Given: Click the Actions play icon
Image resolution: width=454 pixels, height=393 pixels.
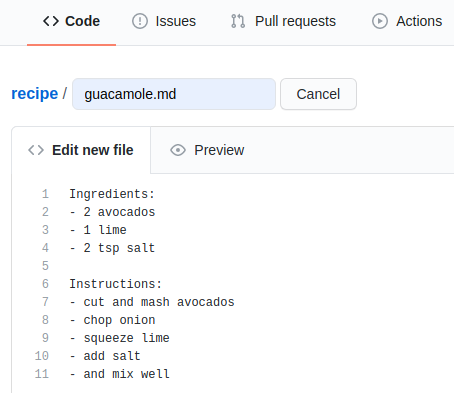Looking at the screenshot, I should (380, 21).
